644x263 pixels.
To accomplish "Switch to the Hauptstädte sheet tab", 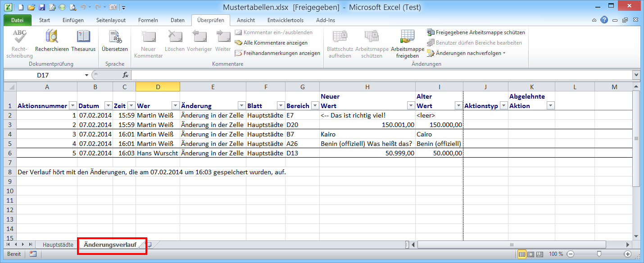I will tap(58, 245).
